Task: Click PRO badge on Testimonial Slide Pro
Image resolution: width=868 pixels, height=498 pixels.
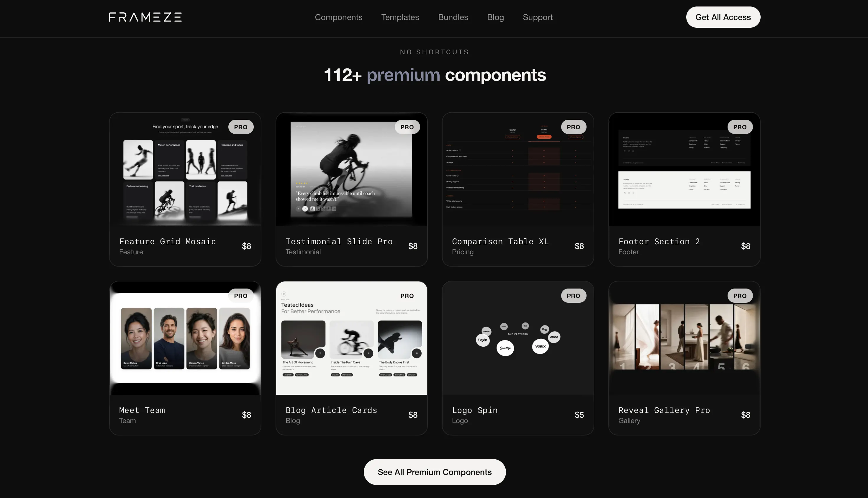Action: (x=407, y=127)
